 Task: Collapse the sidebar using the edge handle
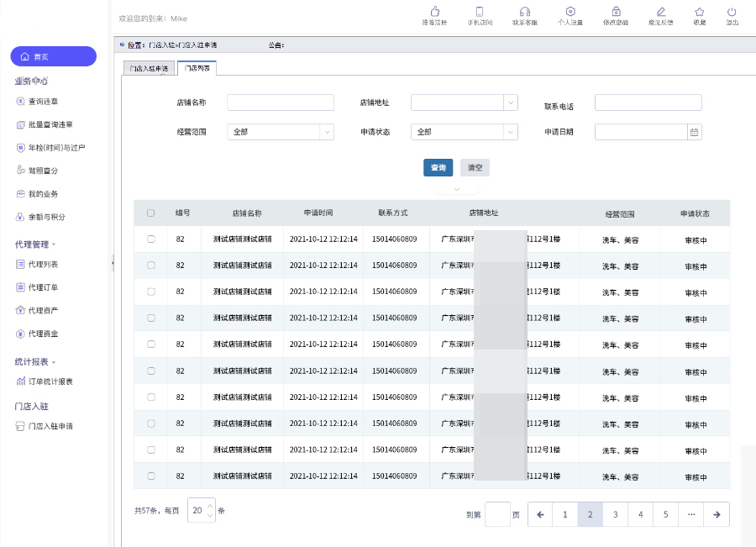tap(113, 263)
